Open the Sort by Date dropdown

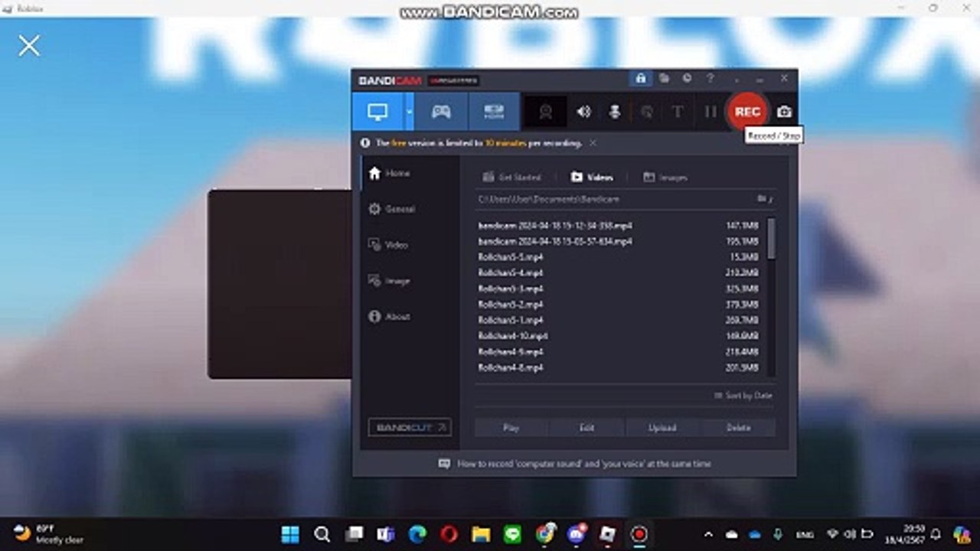click(743, 396)
